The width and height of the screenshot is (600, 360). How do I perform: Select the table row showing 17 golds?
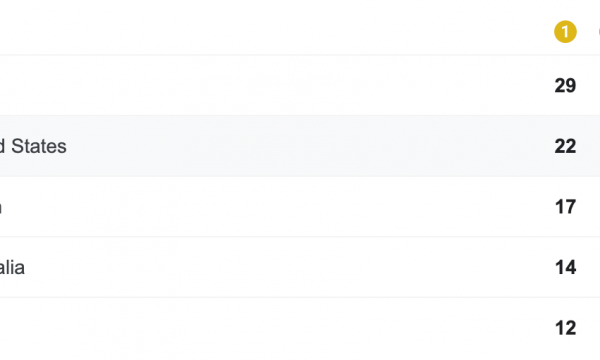point(300,207)
